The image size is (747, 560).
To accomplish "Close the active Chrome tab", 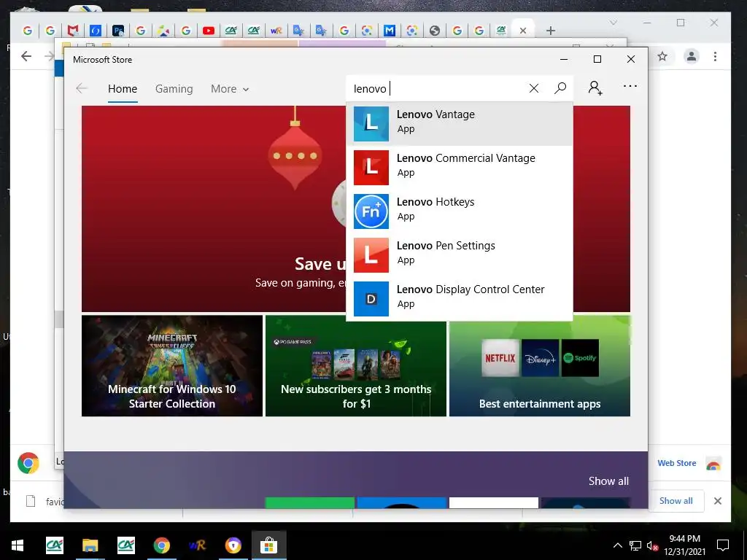I will point(522,31).
